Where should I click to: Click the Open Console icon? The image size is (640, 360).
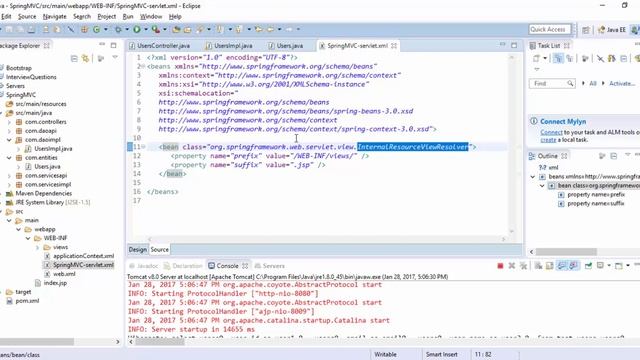[619, 266]
